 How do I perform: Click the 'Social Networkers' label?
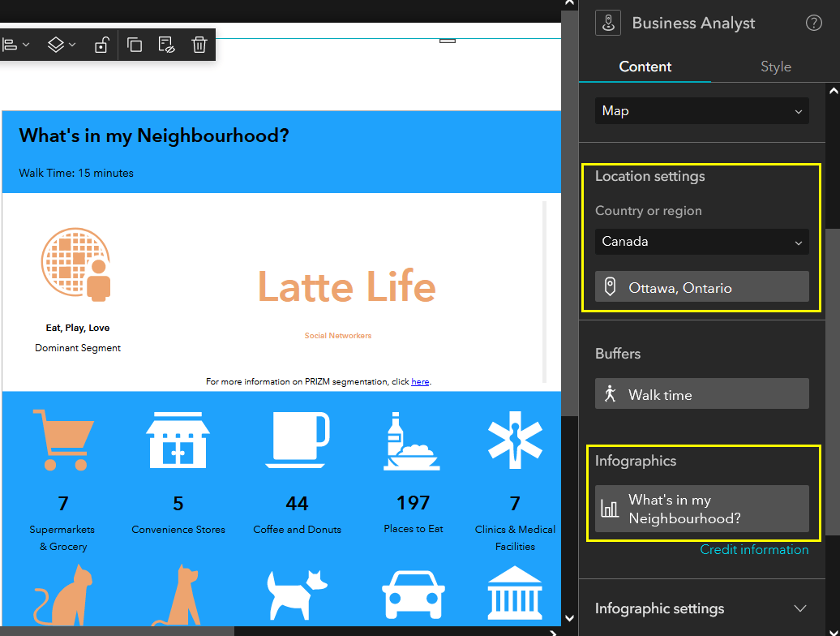tap(338, 335)
